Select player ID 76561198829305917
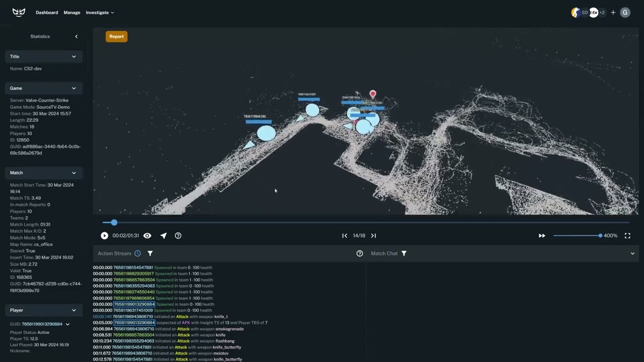Screen dimensions: 644x362 point(133,274)
